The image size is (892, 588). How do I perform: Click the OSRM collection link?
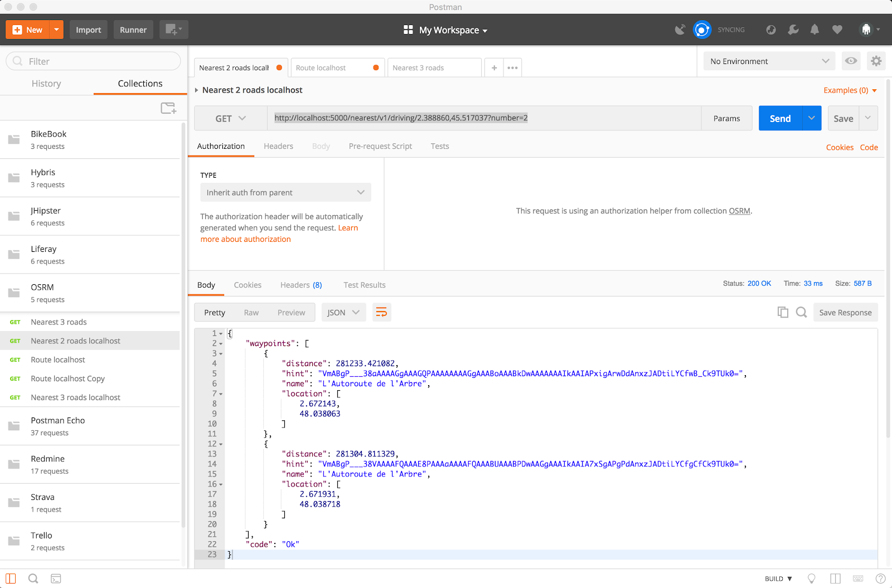pyautogui.click(x=739, y=211)
